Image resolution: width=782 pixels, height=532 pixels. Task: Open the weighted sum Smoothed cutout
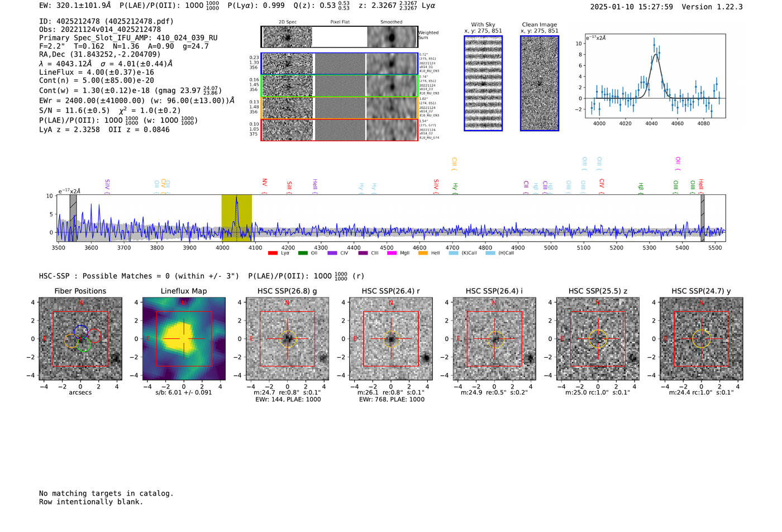click(392, 37)
